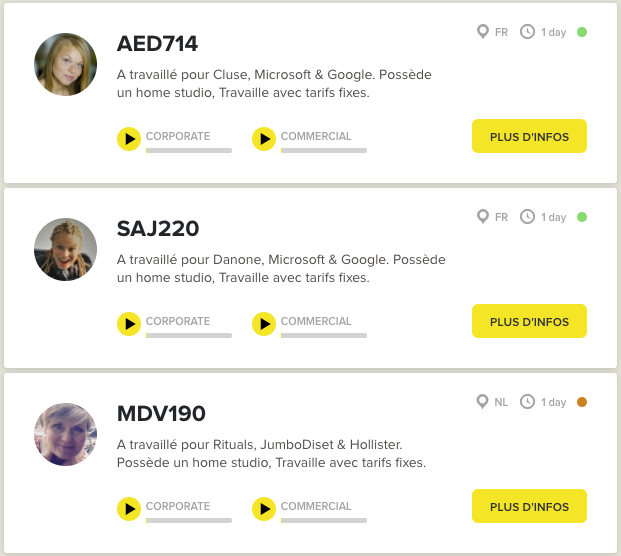
Task: Play AED714's Corporate demo
Action: (x=129, y=139)
